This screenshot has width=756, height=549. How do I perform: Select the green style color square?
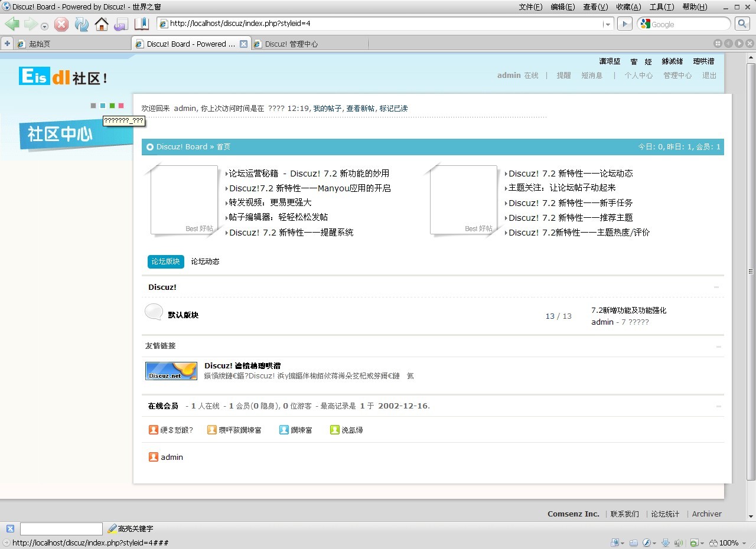112,106
